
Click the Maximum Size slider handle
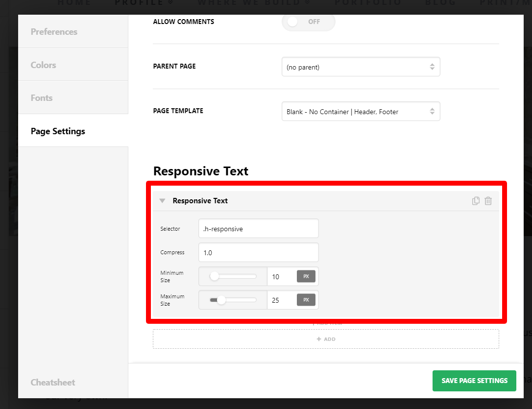[221, 300]
